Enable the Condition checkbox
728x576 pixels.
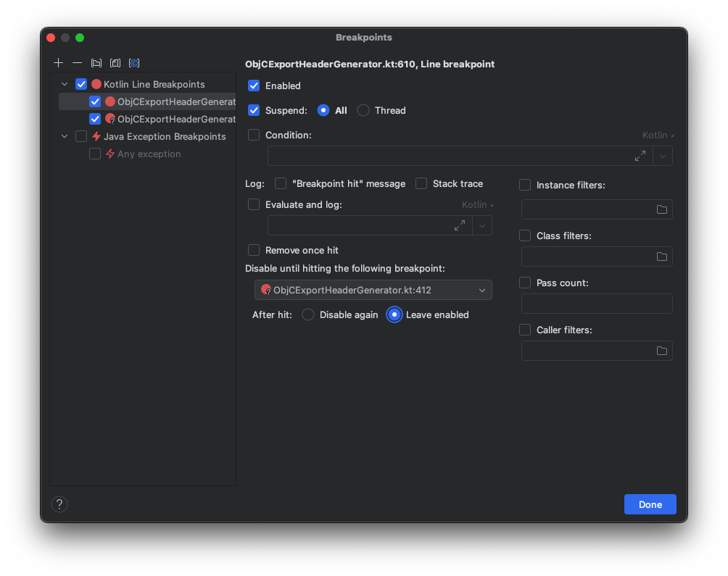tap(254, 135)
